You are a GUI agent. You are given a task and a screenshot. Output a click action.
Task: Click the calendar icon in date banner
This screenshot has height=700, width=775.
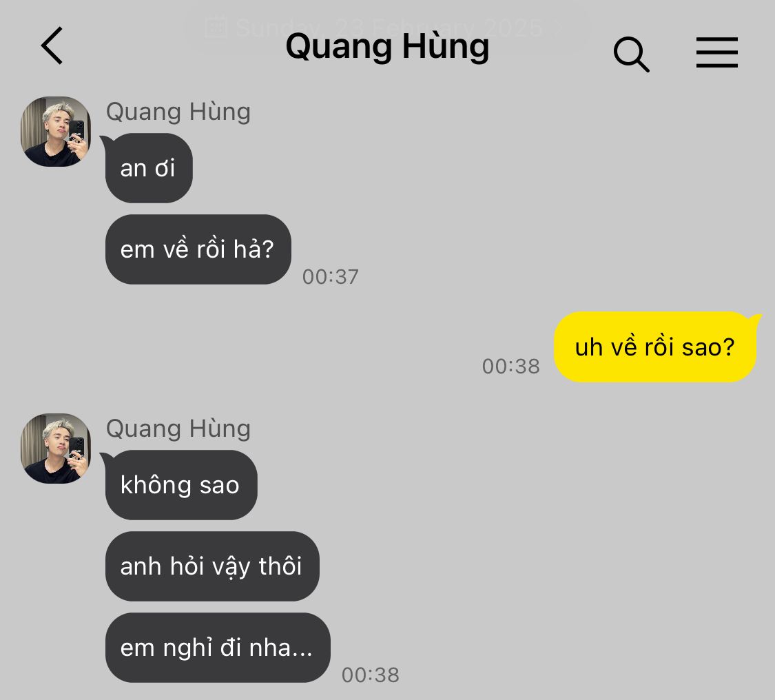click(216, 27)
